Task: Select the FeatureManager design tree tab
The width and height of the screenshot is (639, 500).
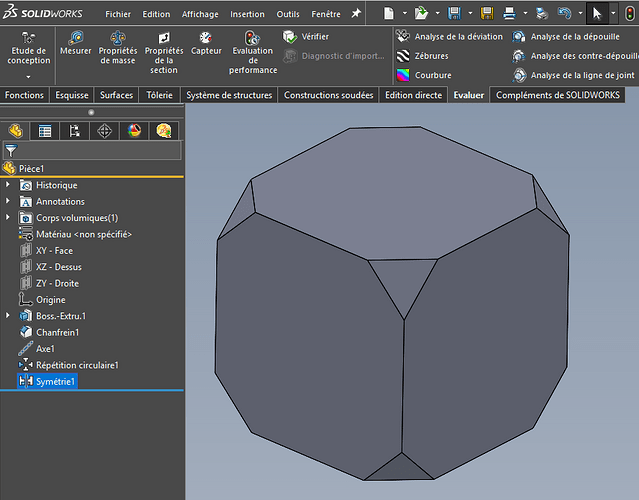Action: (x=15, y=131)
